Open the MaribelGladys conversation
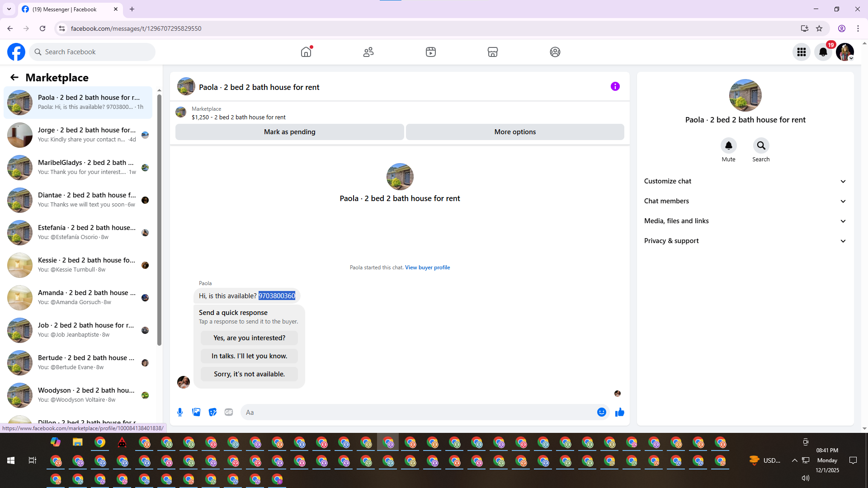This screenshot has height=488, width=868. [x=78, y=168]
